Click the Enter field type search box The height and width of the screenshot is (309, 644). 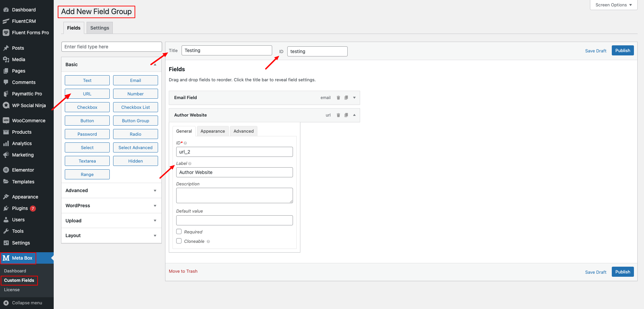111,47
